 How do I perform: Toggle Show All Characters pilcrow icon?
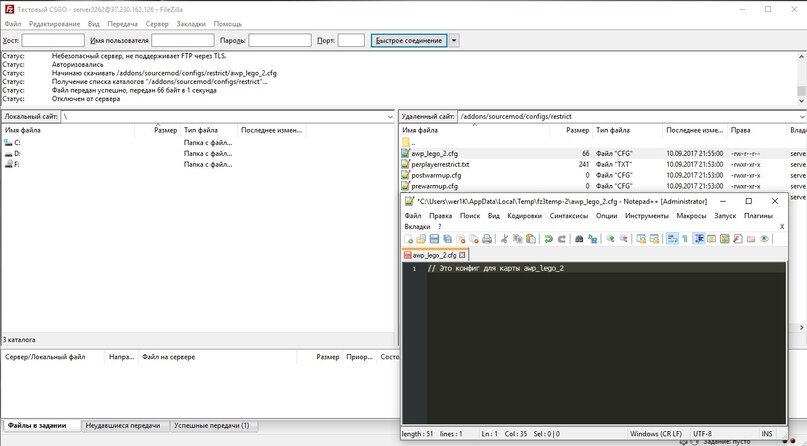pyautogui.click(x=685, y=239)
